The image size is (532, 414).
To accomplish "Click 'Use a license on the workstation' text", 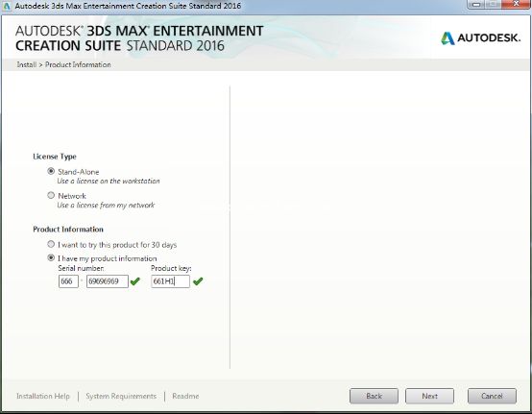I will pyautogui.click(x=109, y=181).
